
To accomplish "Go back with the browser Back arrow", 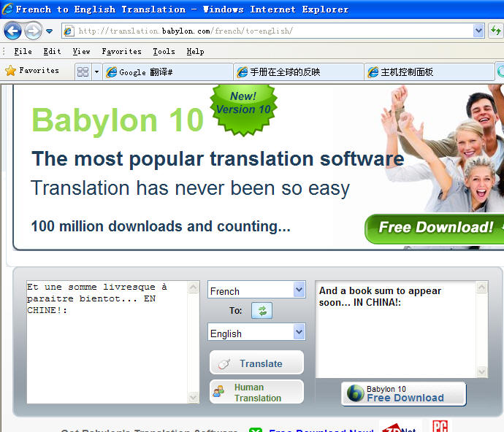I will [13, 31].
